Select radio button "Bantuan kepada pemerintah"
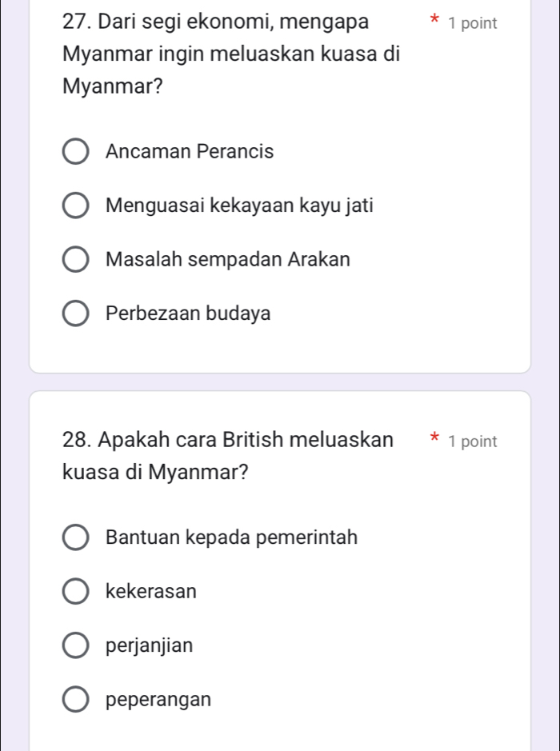The height and width of the screenshot is (751, 560). pyautogui.click(x=76, y=537)
